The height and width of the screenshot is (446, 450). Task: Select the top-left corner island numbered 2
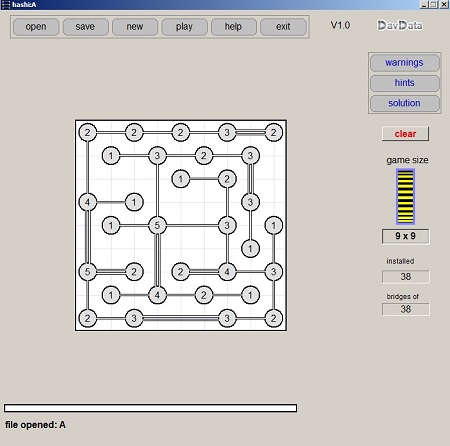[x=87, y=132]
